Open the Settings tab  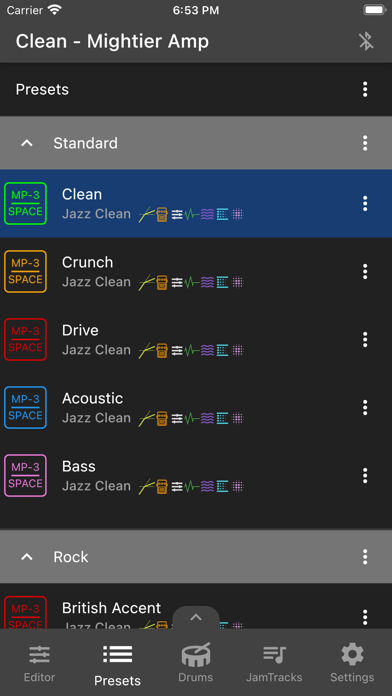point(352,664)
